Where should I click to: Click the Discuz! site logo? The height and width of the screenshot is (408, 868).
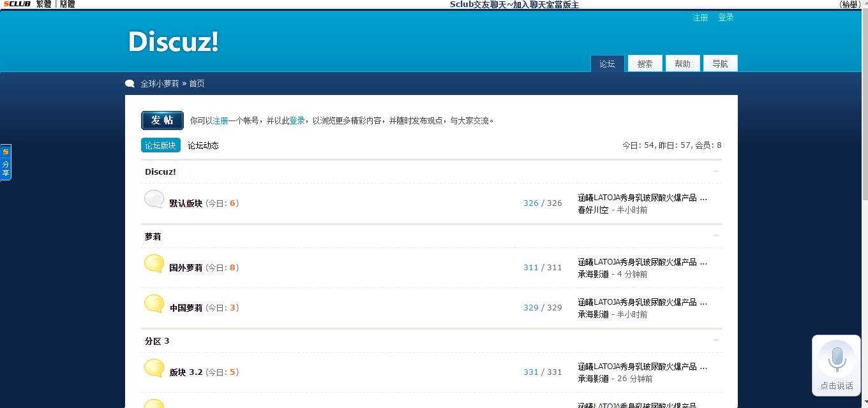coord(173,42)
